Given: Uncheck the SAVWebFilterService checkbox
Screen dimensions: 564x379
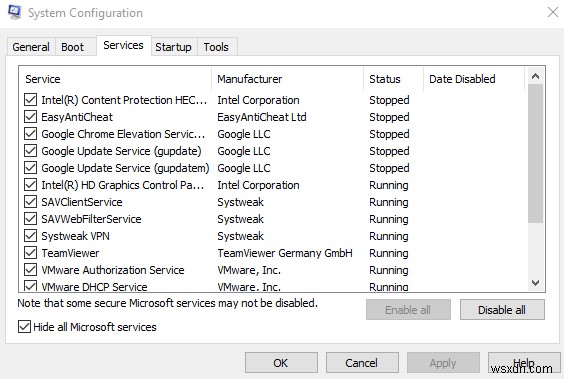Looking at the screenshot, I should (31, 219).
